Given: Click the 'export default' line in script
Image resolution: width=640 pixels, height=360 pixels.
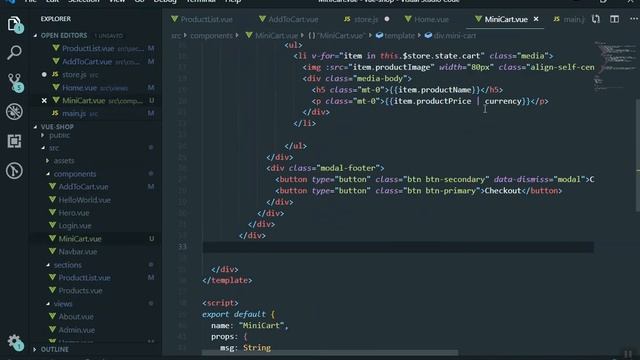Looking at the screenshot, I should coord(239,314).
